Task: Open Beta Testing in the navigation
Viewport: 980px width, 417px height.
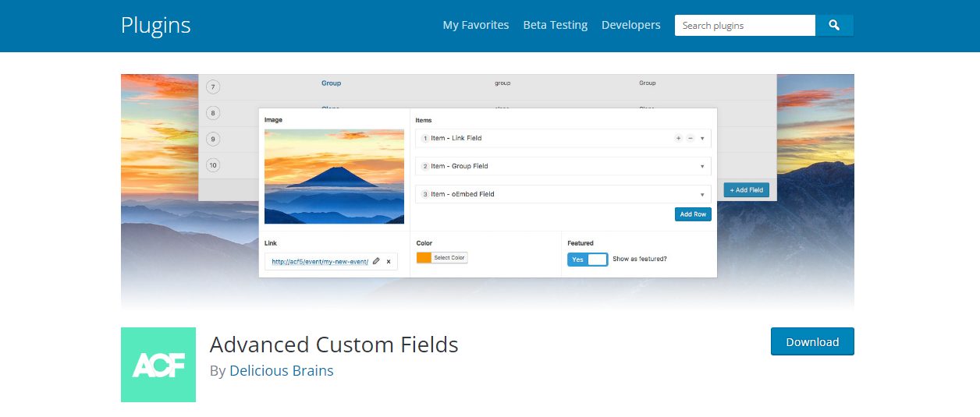Action: [556, 25]
